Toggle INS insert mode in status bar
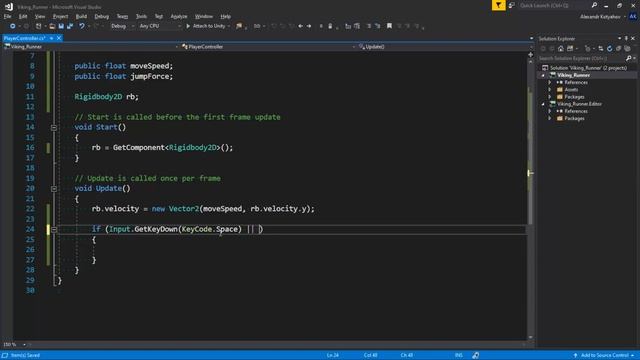 pyautogui.click(x=459, y=355)
